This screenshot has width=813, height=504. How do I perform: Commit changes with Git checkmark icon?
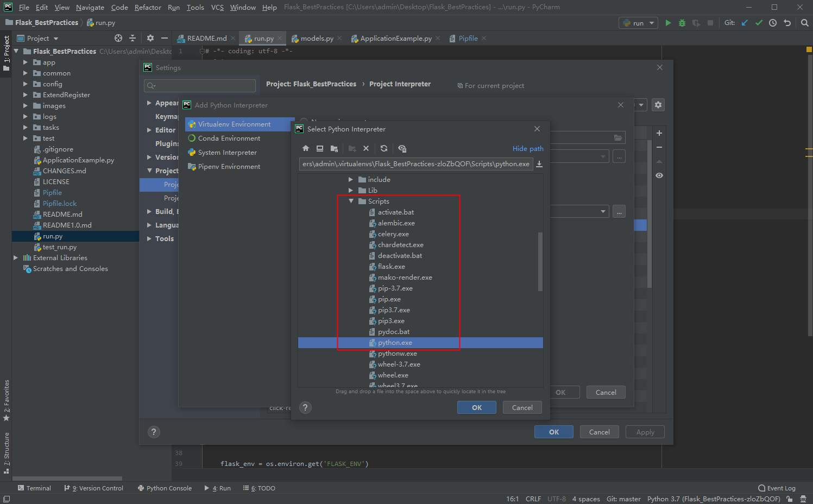pyautogui.click(x=759, y=23)
